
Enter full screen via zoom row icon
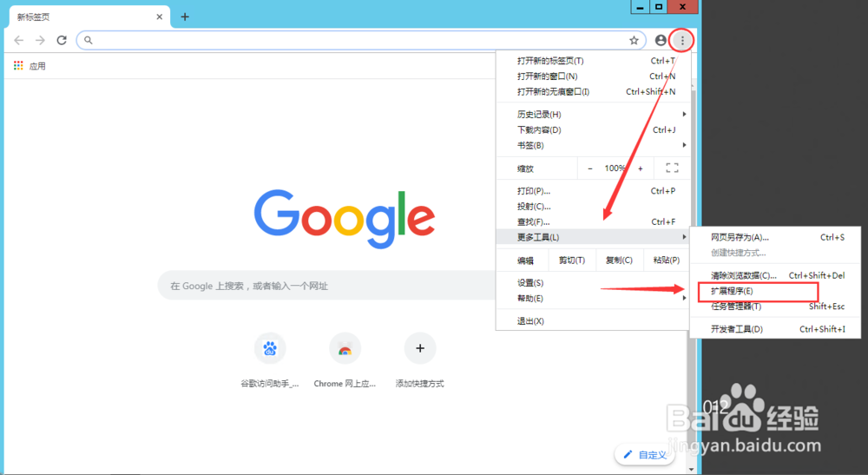[x=672, y=168]
